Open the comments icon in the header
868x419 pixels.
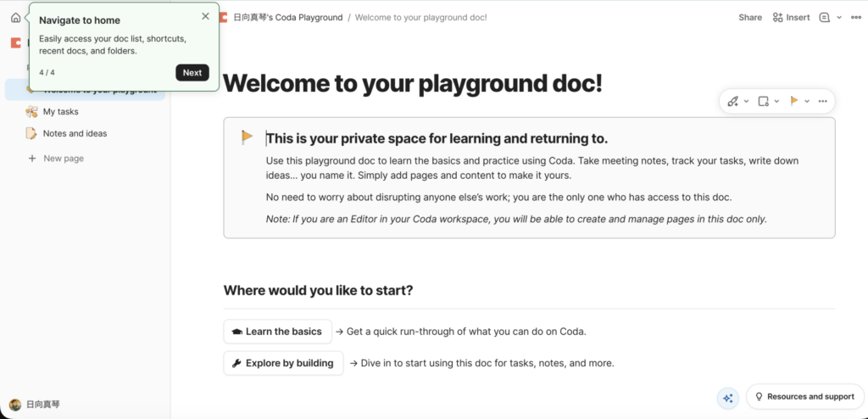coord(825,17)
